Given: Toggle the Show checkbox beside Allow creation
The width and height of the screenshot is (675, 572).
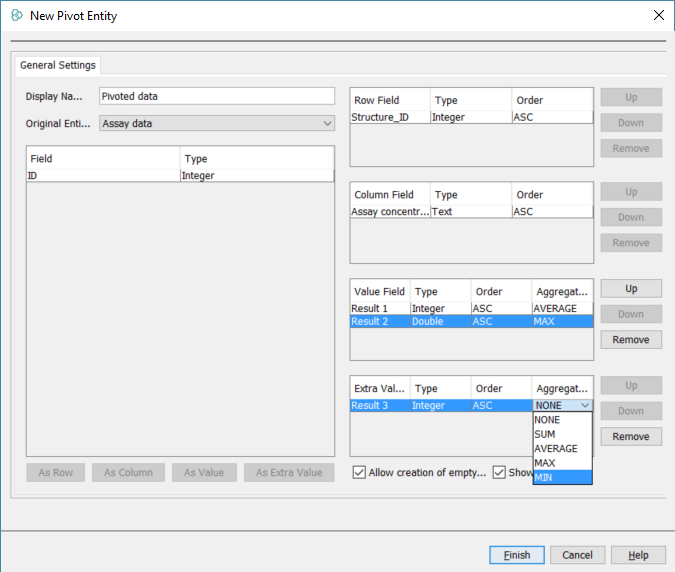Looking at the screenshot, I should [499, 473].
